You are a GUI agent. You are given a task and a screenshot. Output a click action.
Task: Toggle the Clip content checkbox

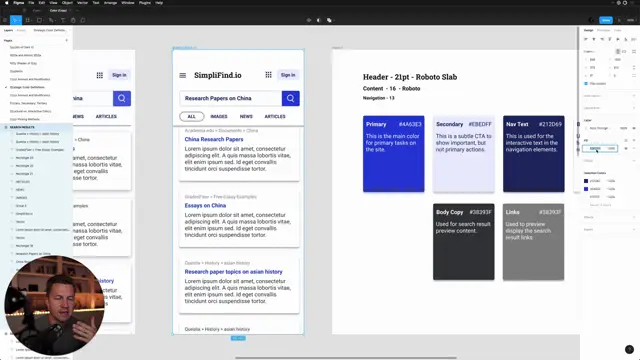586,84
